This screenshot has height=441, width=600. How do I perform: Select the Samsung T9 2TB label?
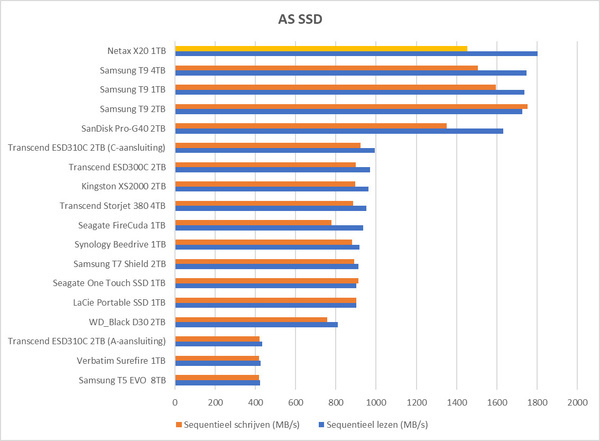click(x=133, y=109)
